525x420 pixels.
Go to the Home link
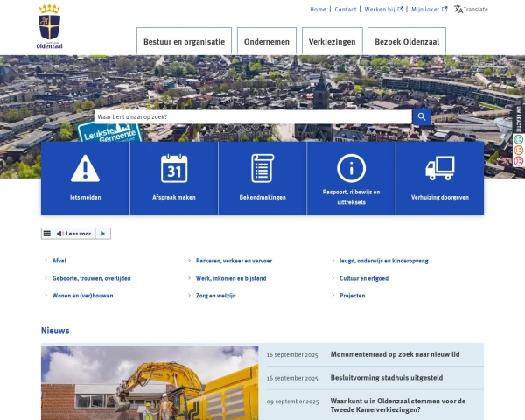point(318,10)
